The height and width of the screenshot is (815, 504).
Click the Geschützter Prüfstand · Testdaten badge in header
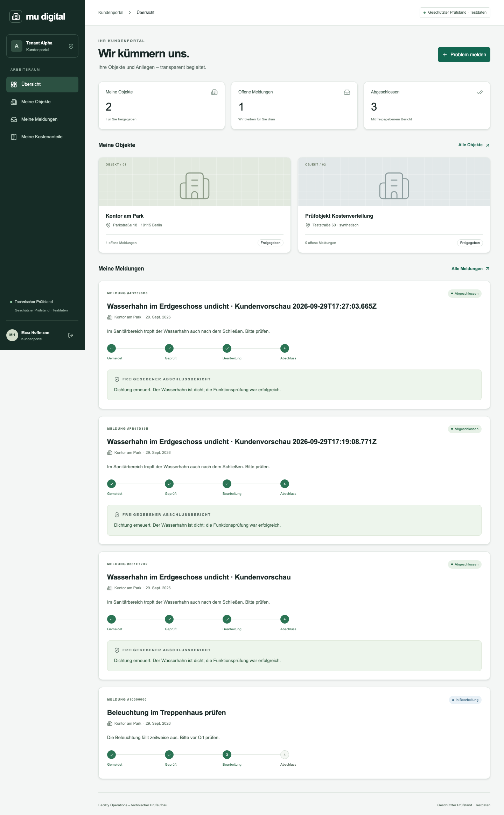click(455, 13)
